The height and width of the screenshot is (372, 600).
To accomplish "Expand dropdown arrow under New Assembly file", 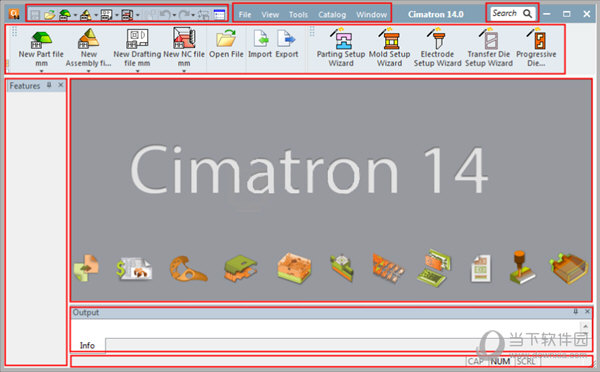I will [88, 71].
